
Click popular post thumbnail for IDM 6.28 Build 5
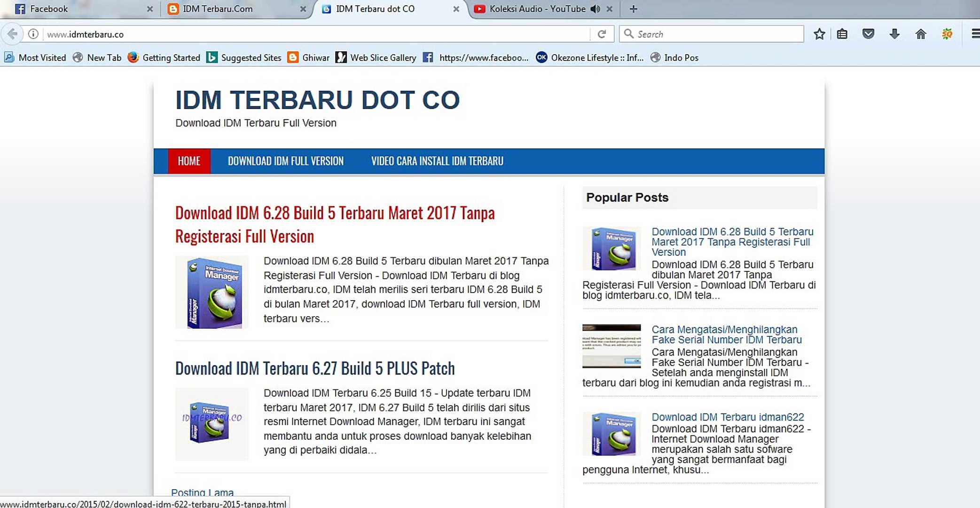(x=612, y=248)
